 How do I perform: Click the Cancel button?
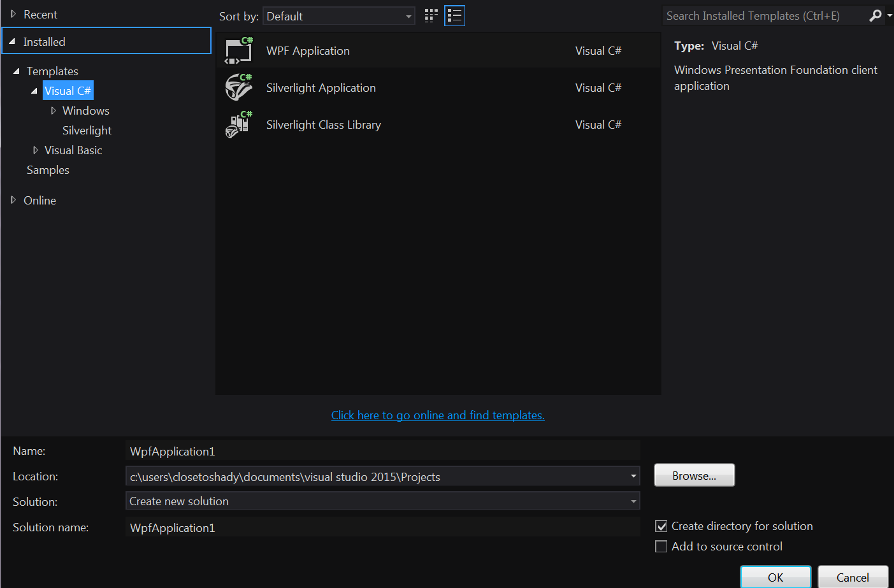pos(853,577)
